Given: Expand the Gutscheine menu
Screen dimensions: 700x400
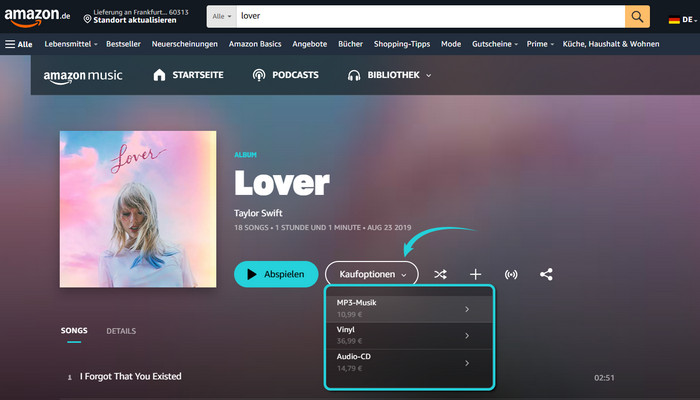Looking at the screenshot, I should 495,44.
